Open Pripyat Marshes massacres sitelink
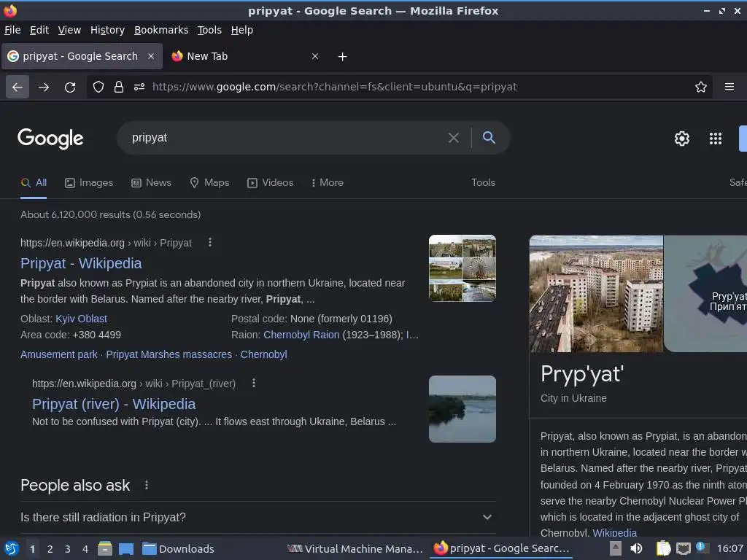The height and width of the screenshot is (560, 747). click(169, 354)
